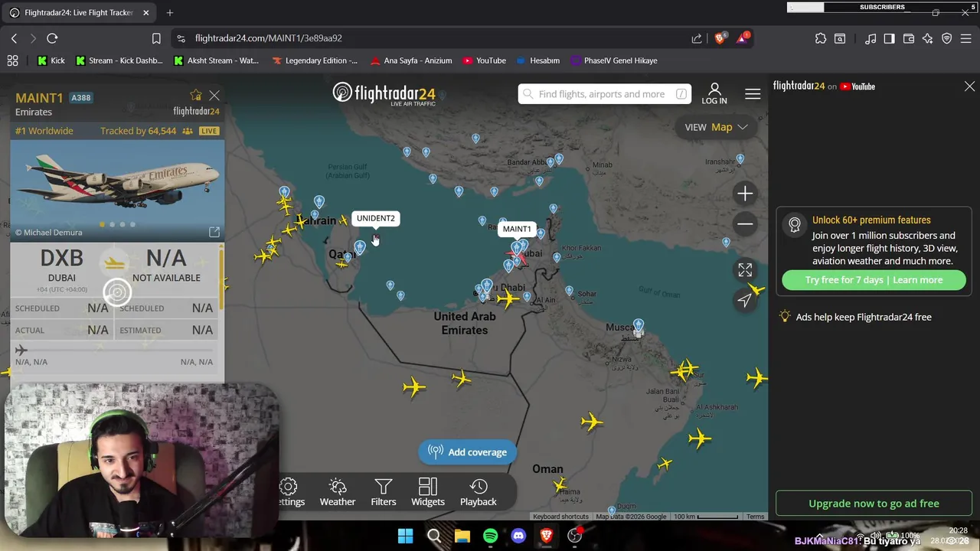
Task: Open the Brave Wallet icon
Action: coord(909,38)
